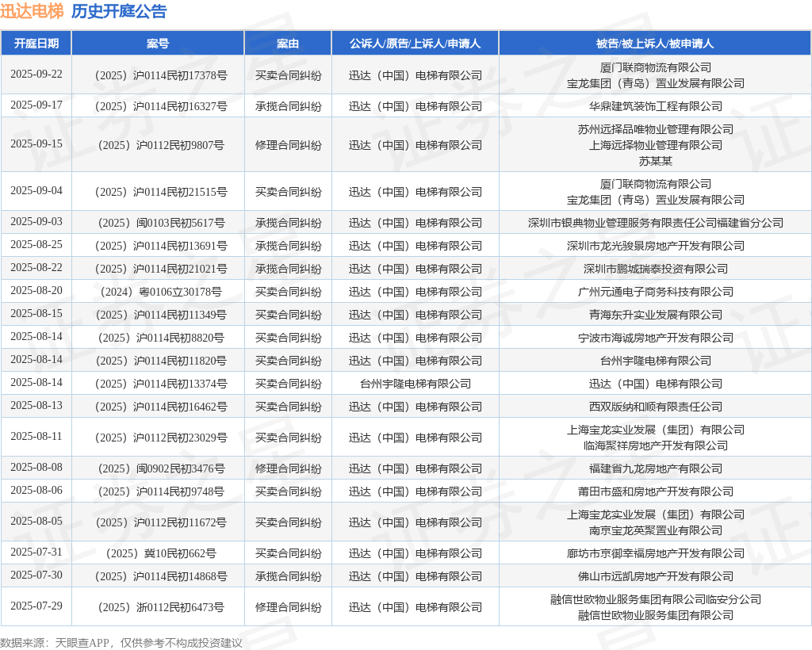The height and width of the screenshot is (650, 812).
Task: Click defendant 宁波市海诚房地产开发有限公司
Action: pos(656,338)
